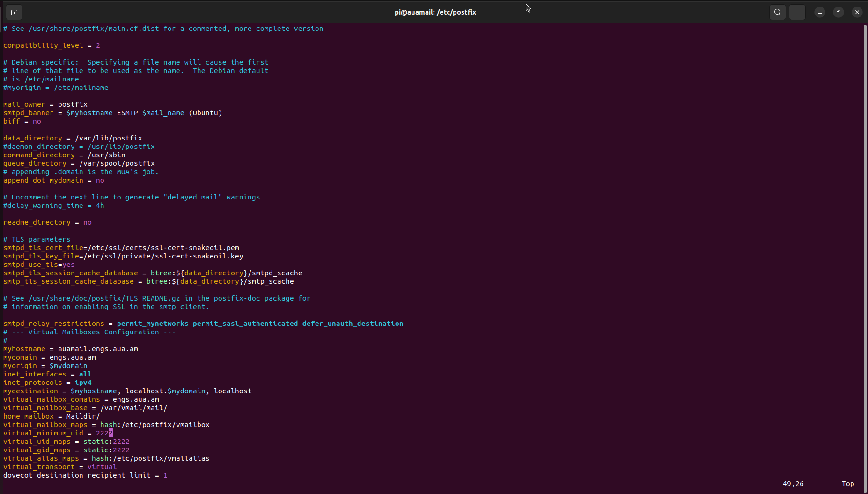Click the window title pi@auamail: /etc/postfix
Viewport: 868px width, 494px height.
click(x=435, y=12)
